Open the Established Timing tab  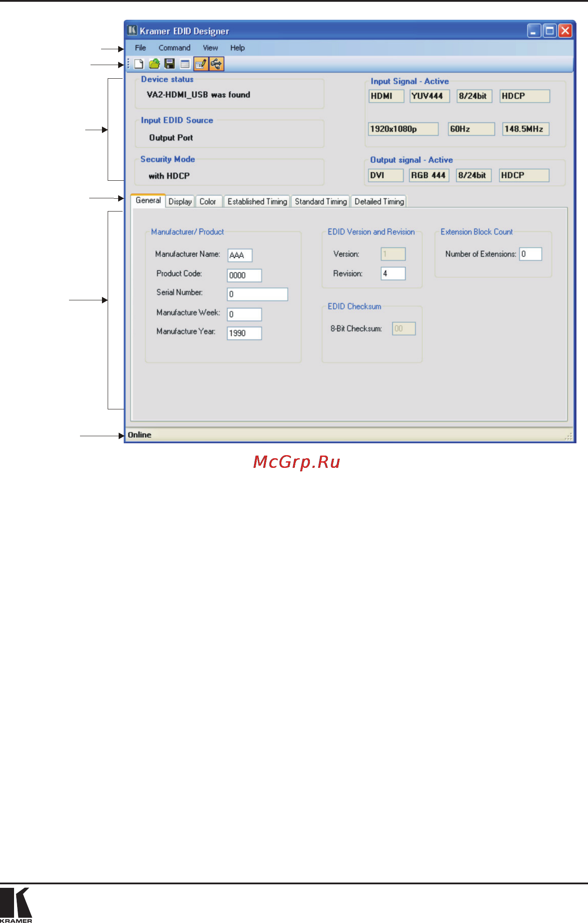[x=257, y=201]
